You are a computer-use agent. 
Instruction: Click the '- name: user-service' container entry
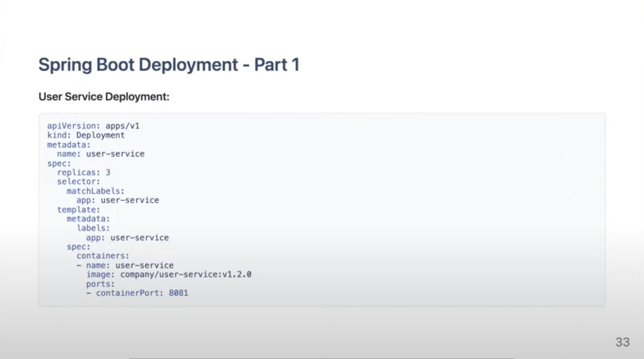tap(125, 265)
